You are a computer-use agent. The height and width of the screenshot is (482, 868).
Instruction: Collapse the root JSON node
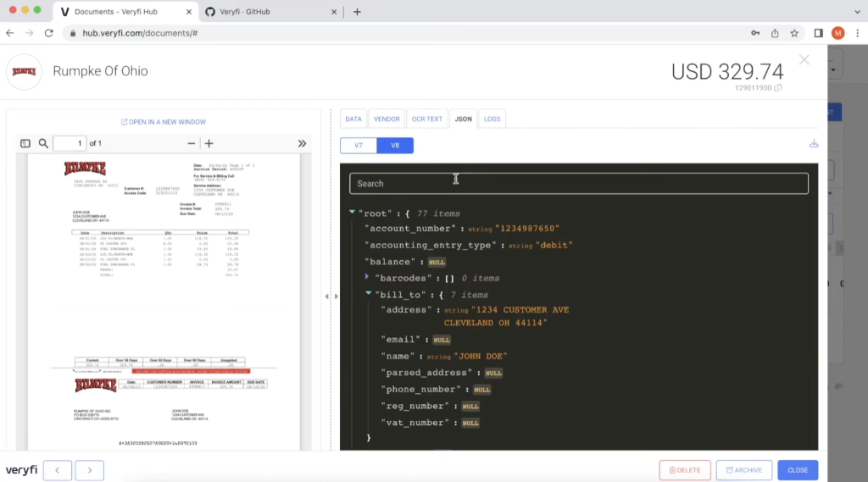tap(352, 213)
